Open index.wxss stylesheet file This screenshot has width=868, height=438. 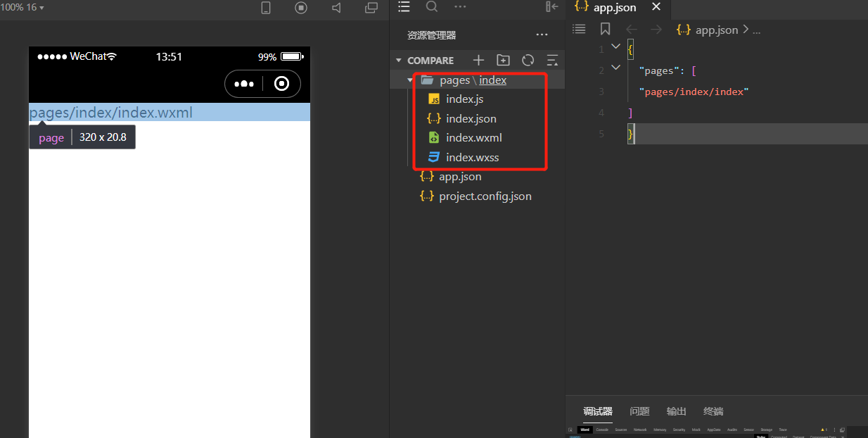pos(472,157)
